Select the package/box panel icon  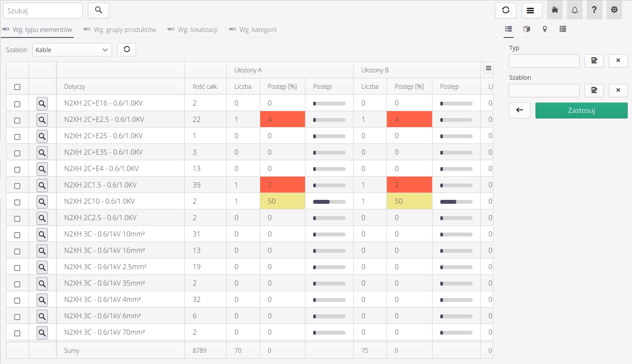(526, 29)
